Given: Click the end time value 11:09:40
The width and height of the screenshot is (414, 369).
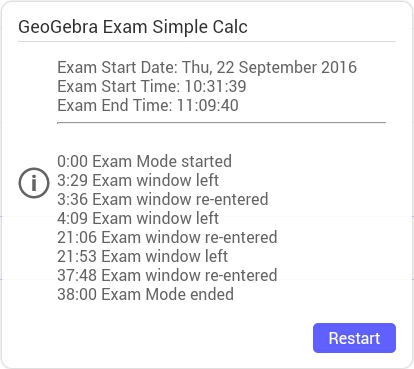Looking at the screenshot, I should [x=208, y=105].
